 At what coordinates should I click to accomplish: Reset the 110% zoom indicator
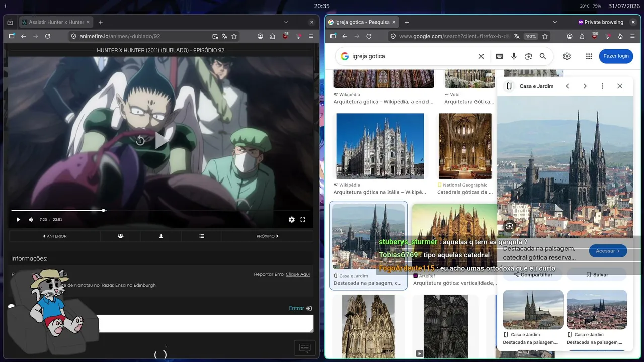coord(531,36)
